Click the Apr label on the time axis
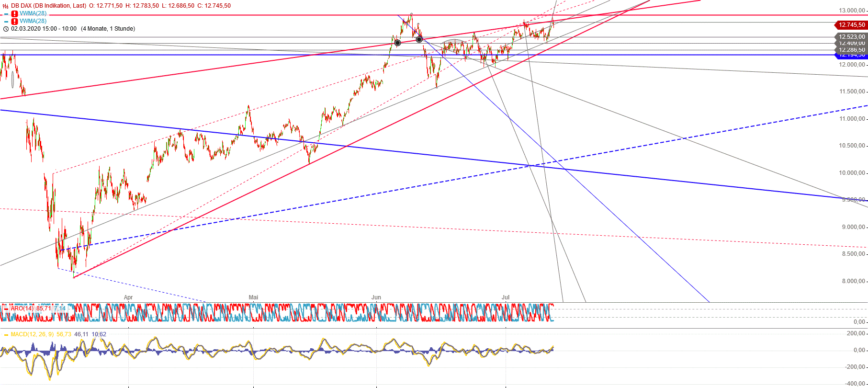The image size is (868, 388). pos(128,297)
